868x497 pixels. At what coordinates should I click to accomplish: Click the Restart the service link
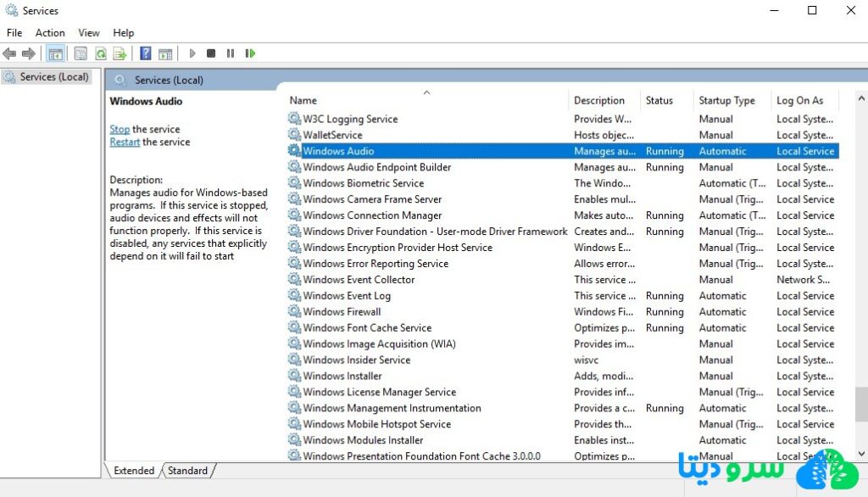(125, 142)
